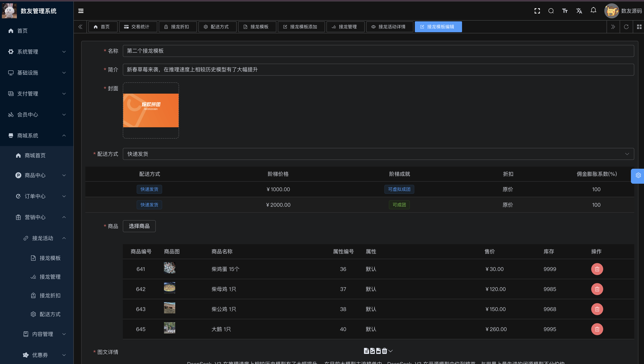Click the 柴母鸡 product thumbnail

coord(169,288)
